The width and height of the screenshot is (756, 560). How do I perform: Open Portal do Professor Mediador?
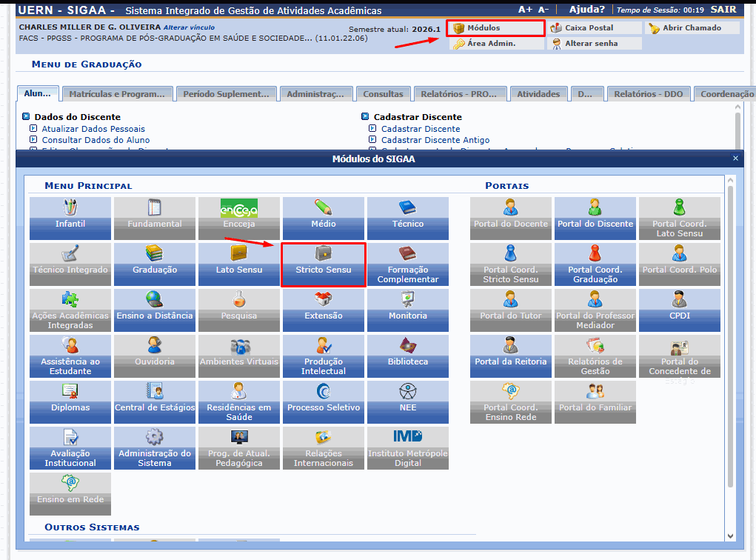(595, 310)
